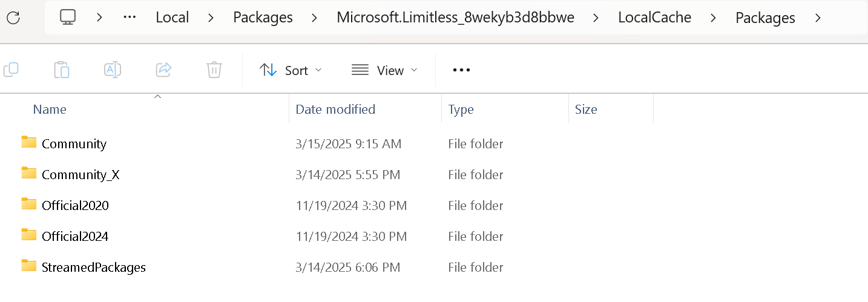Open the Sort dropdown menu

click(x=291, y=70)
